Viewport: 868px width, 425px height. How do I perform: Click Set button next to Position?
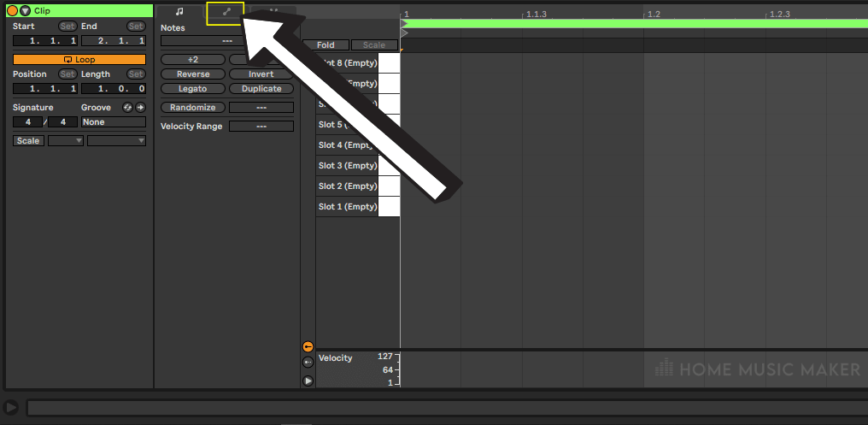pos(67,74)
